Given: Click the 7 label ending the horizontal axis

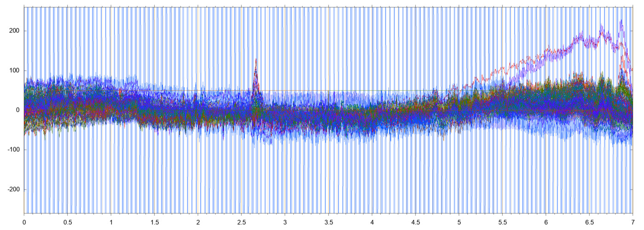Looking at the screenshot, I should point(633,221).
